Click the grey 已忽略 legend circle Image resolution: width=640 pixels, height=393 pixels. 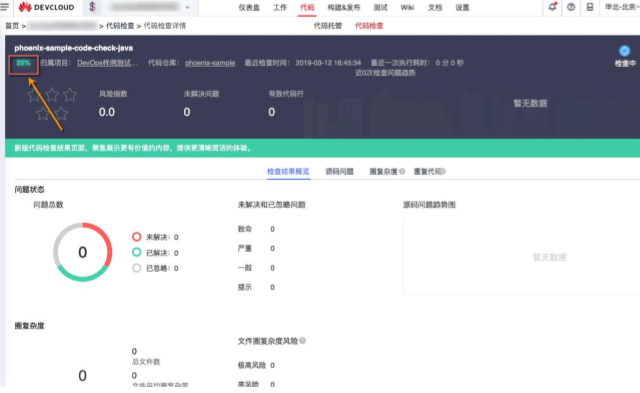click(x=137, y=268)
